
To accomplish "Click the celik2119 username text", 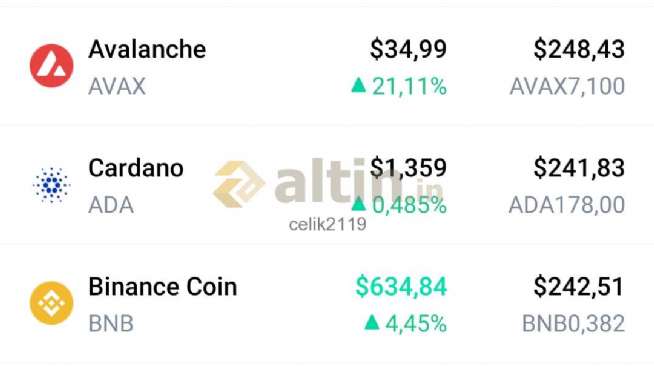I will point(328,225).
